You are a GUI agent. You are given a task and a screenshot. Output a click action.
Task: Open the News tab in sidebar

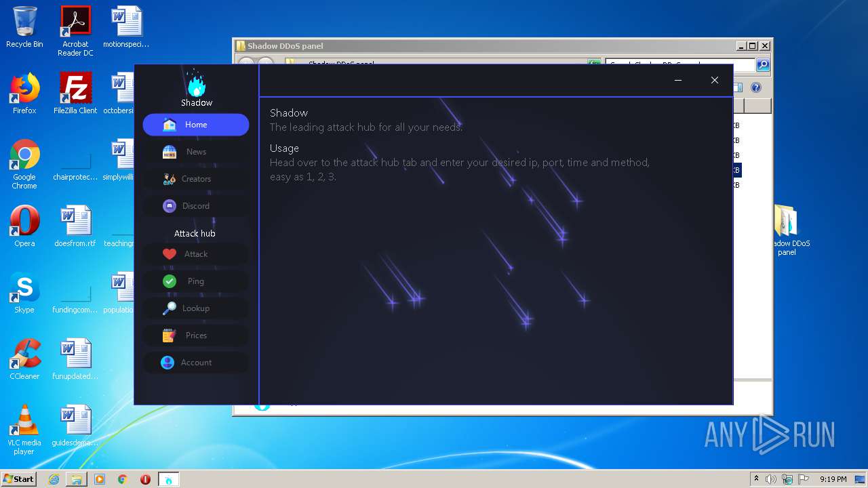(x=195, y=152)
